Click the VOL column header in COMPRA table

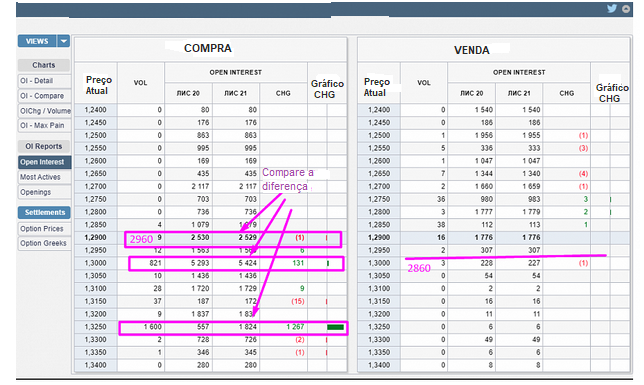[140, 83]
